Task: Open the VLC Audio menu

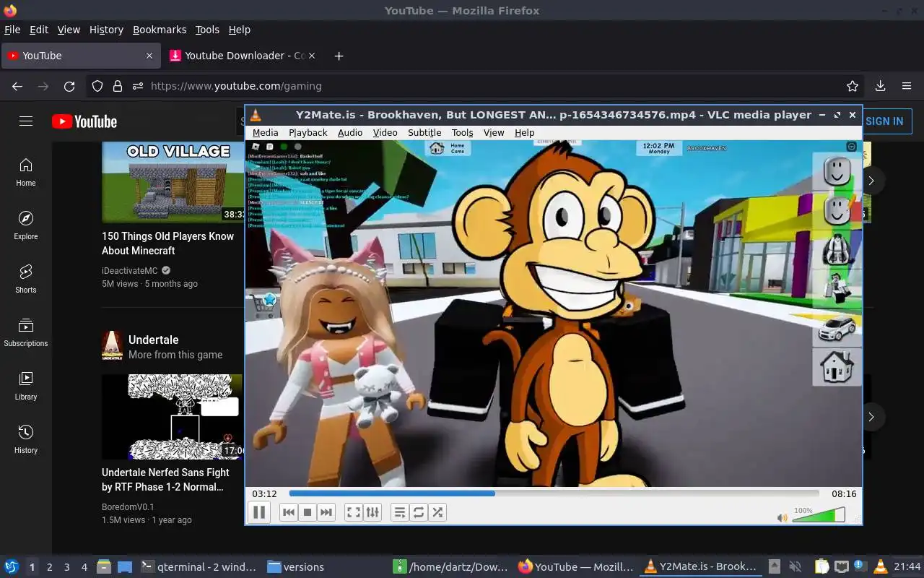Action: 350,132
